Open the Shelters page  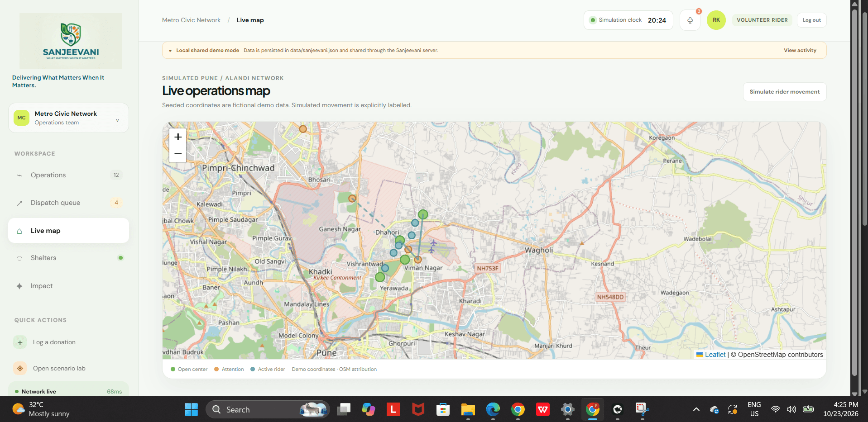[x=68, y=258]
